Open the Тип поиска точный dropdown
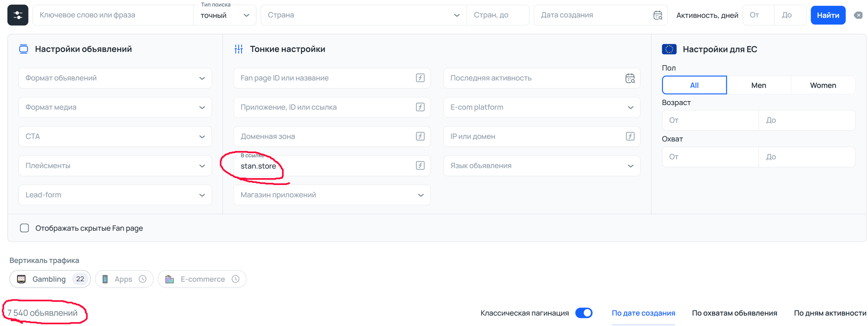 tap(225, 15)
